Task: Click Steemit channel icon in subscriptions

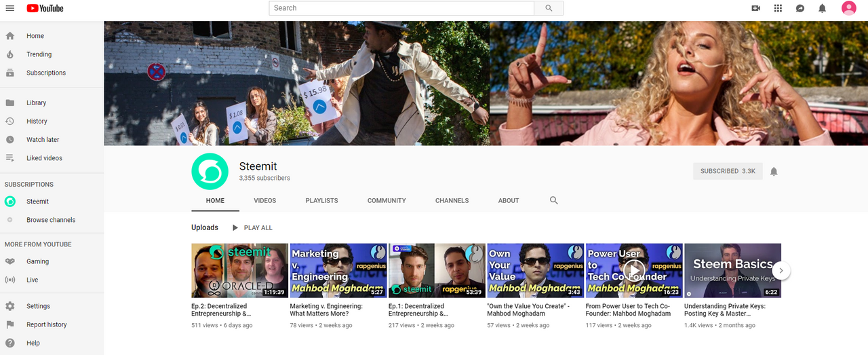Action: [x=10, y=202]
